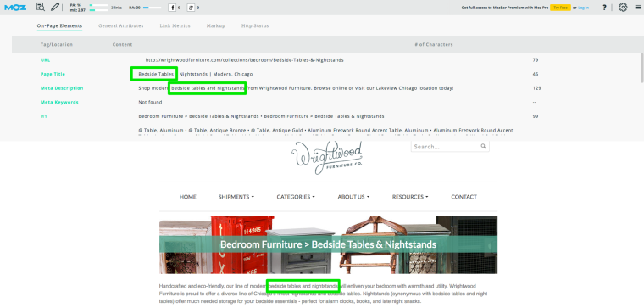Image resolution: width=644 pixels, height=308 pixels.
Task: Click the URL character count 79
Action: click(x=536, y=60)
